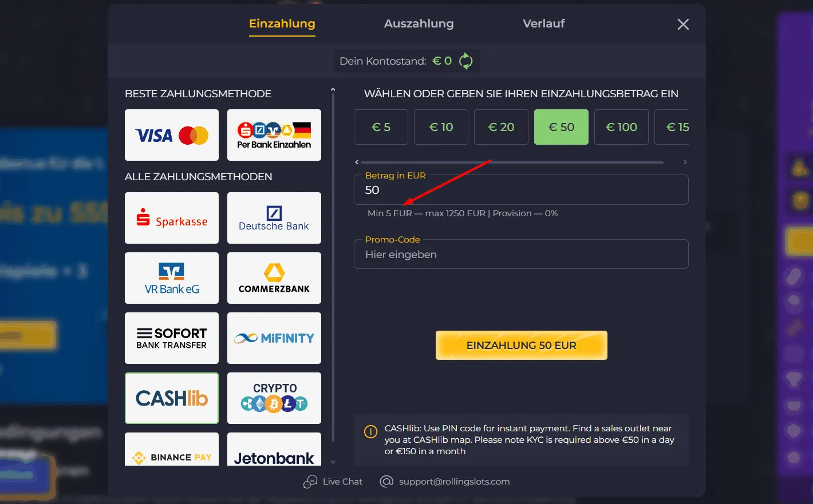Focus the Promo-Code input field
The image size is (813, 504).
click(x=521, y=255)
